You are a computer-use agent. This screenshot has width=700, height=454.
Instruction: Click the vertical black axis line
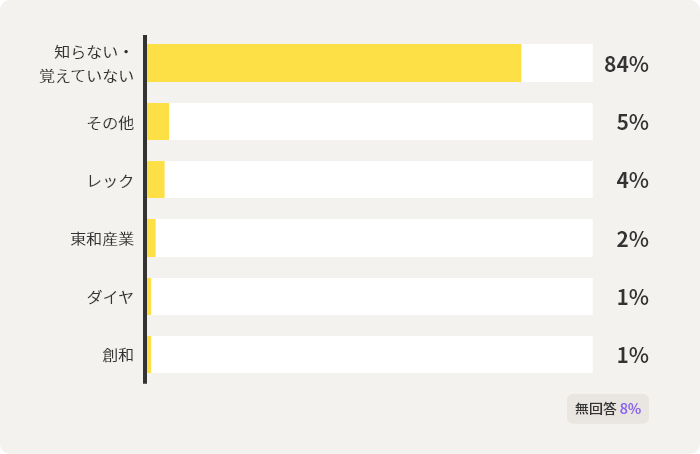(145, 209)
